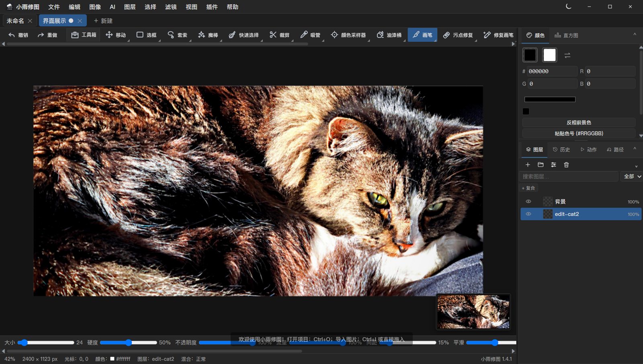Expand the layers panel options chevron
Screen dimensions: 643x364
[x=636, y=166]
